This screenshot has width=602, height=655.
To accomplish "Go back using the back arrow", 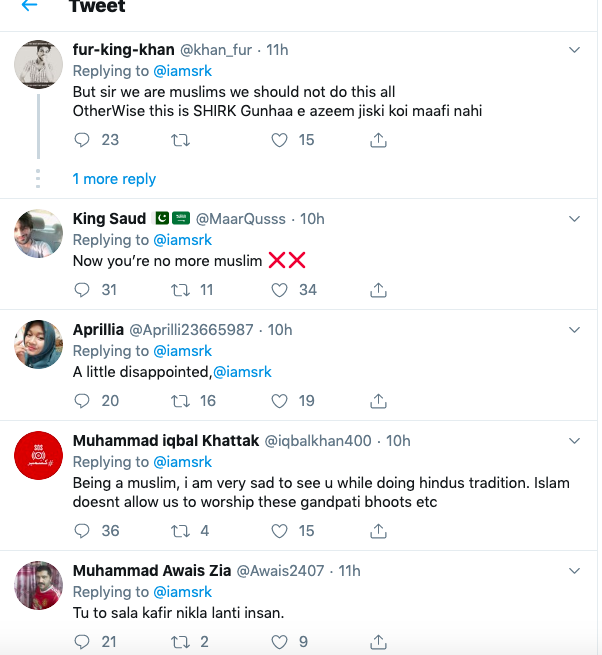I will click(29, 6).
